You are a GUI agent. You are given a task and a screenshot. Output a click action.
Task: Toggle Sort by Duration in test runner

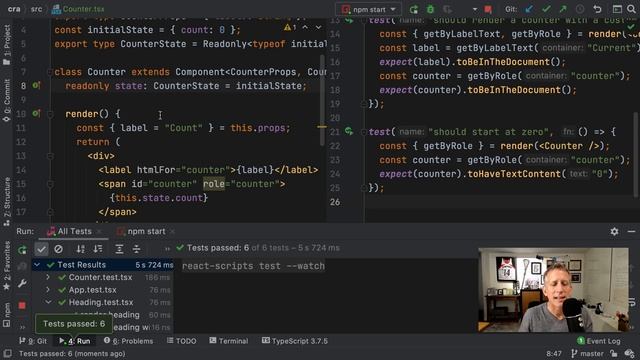coord(98,249)
